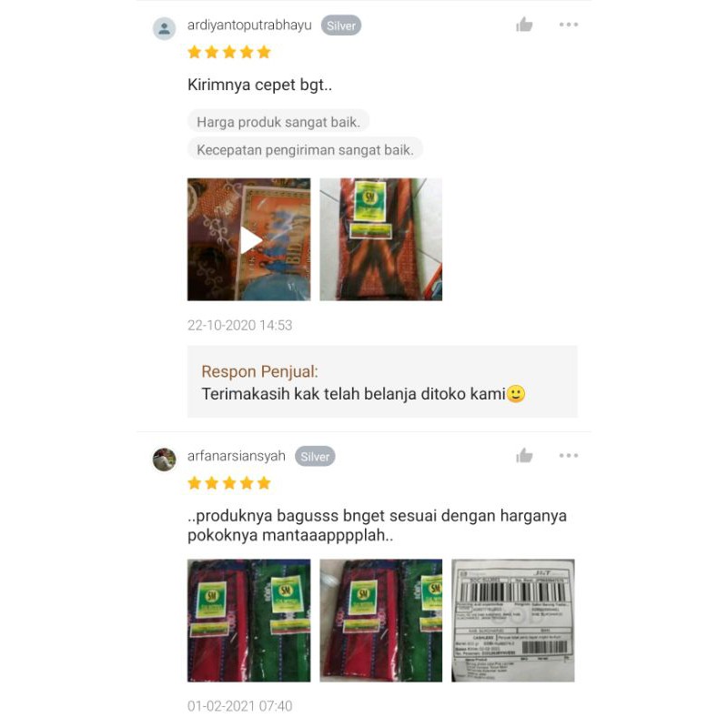Open ardiyantoputrabhayu's default avatar icon

coord(165,29)
